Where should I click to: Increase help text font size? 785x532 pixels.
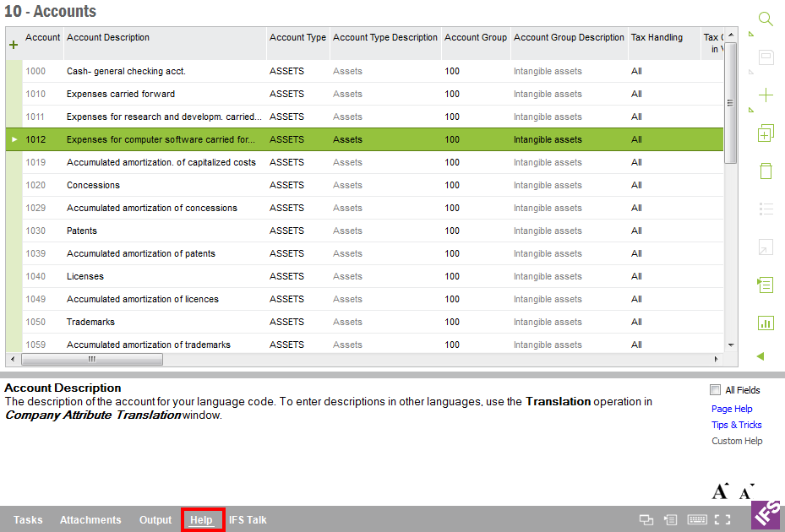click(720, 491)
